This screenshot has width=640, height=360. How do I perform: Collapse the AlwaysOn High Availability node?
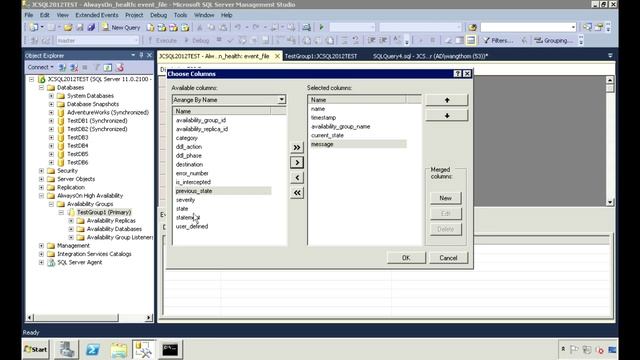coord(41,196)
